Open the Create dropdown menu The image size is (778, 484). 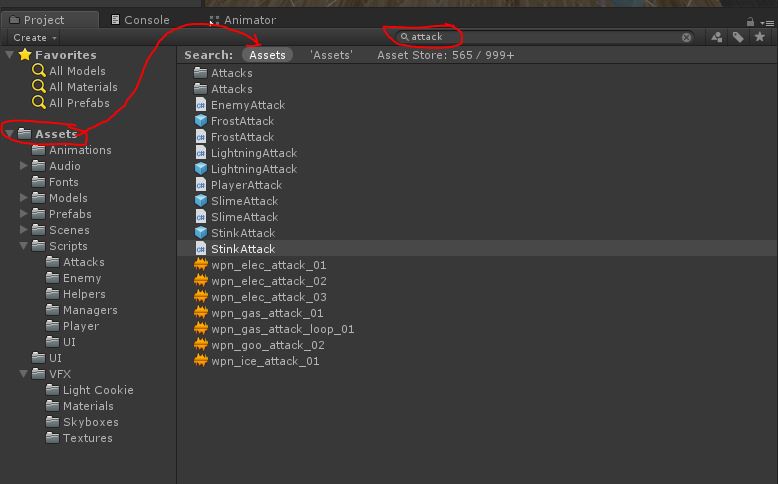point(34,38)
